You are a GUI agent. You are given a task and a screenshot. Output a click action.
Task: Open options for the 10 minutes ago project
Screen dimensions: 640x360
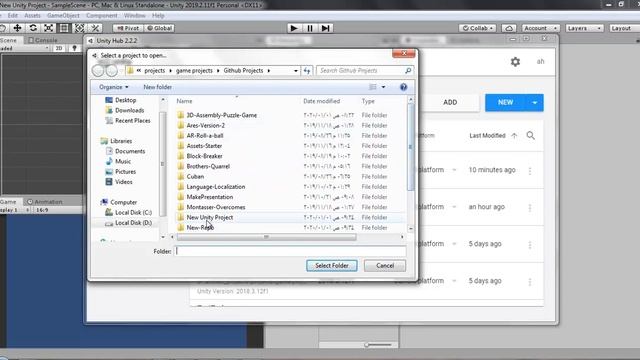530,171
